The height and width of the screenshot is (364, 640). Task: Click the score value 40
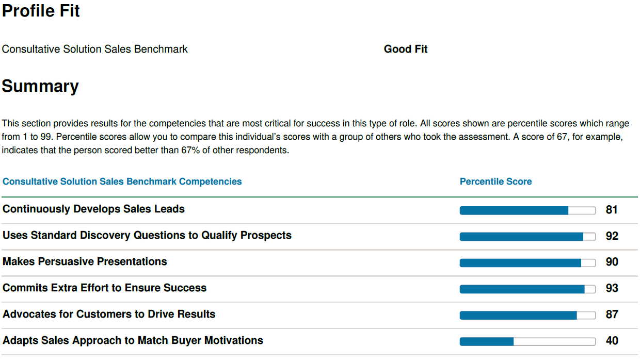pos(612,341)
